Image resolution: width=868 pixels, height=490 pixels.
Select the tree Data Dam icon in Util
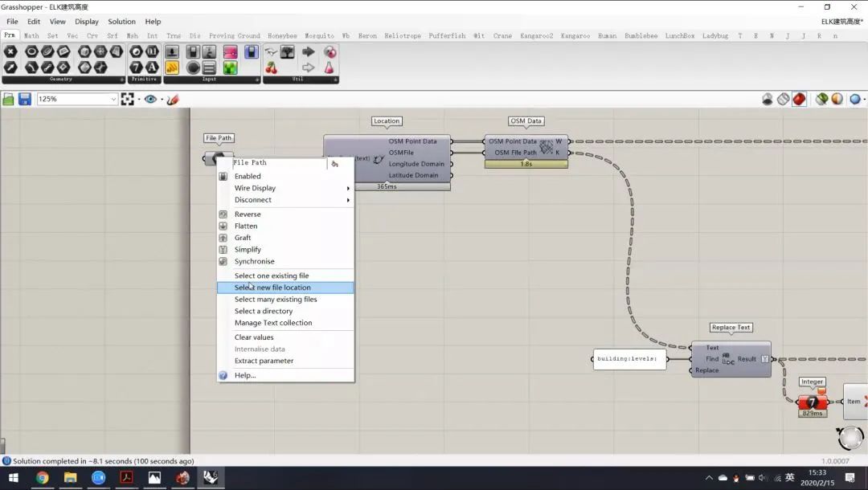tap(287, 51)
